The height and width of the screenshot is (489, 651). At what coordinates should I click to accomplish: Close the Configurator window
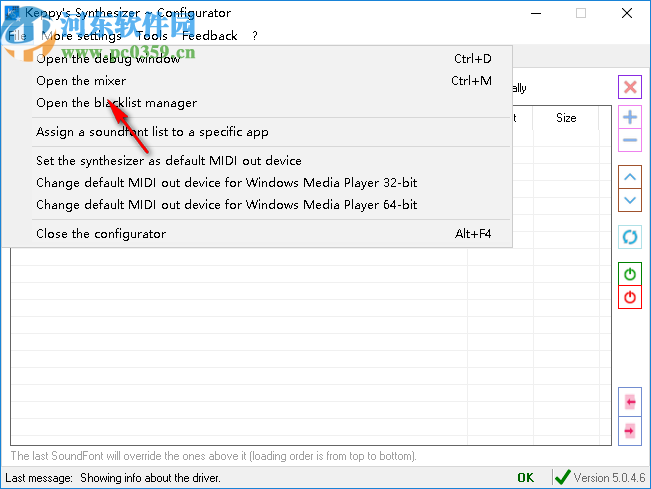click(627, 13)
